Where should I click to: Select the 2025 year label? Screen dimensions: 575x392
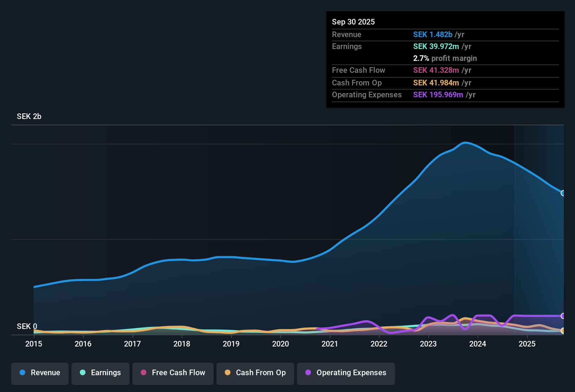527,344
